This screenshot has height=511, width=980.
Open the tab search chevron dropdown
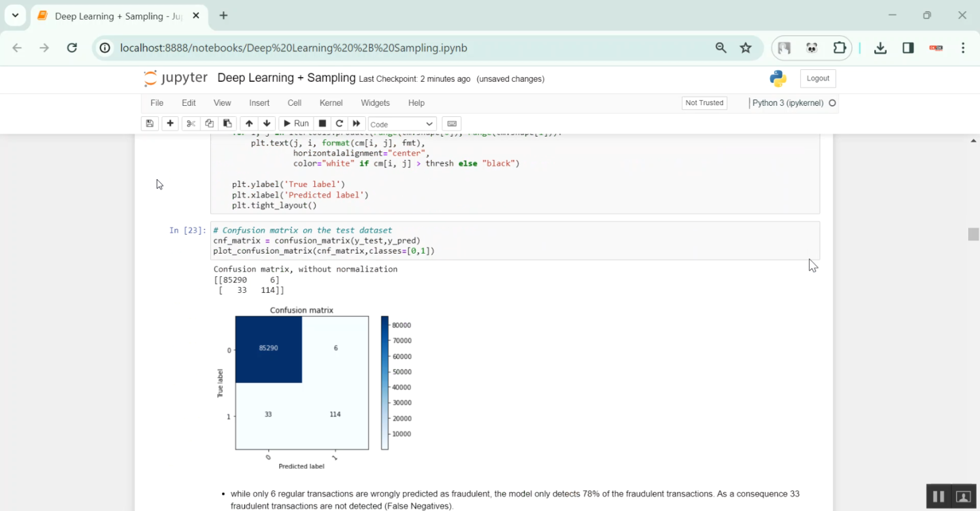click(15, 15)
